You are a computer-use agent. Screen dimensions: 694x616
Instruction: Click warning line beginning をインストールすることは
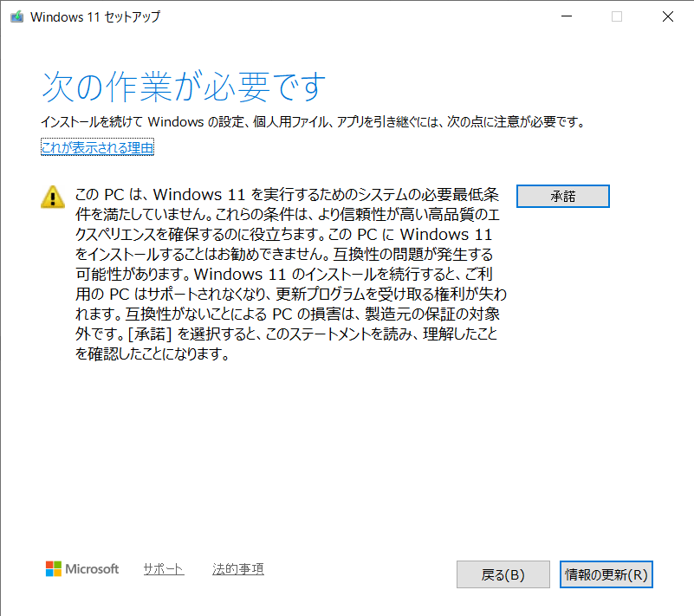283,255
